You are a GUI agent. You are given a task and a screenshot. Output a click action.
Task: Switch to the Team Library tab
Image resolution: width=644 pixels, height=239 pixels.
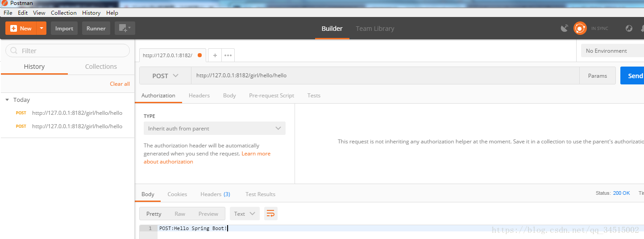375,28
